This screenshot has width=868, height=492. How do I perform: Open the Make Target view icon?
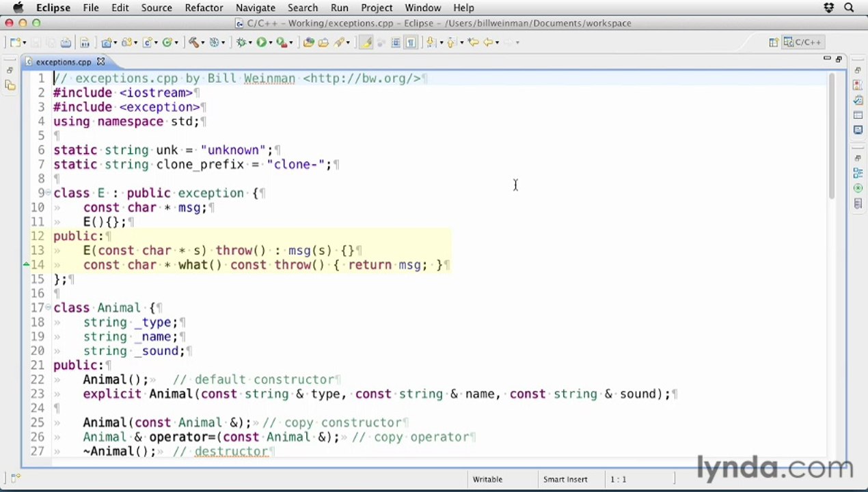tap(858, 188)
